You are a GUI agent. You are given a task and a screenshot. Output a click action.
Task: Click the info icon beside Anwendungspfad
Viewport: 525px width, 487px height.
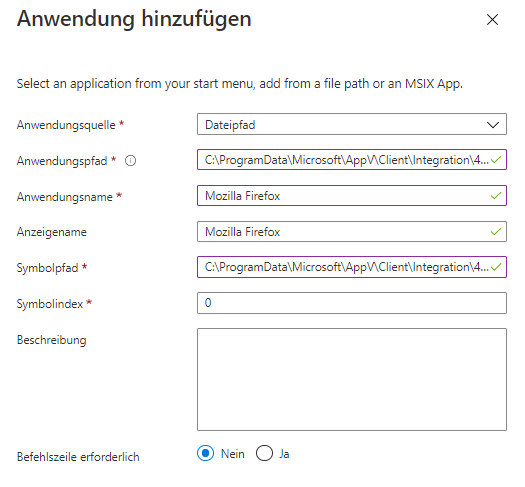130,161
